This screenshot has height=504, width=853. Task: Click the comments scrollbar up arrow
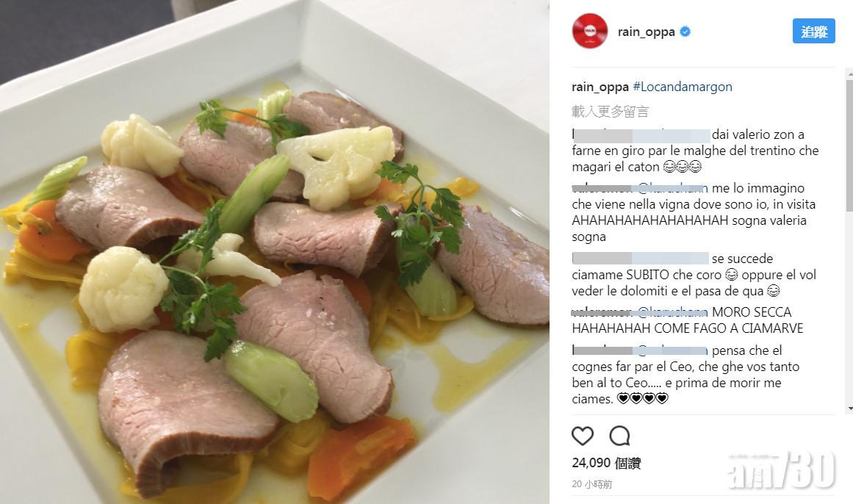pyautogui.click(x=849, y=73)
